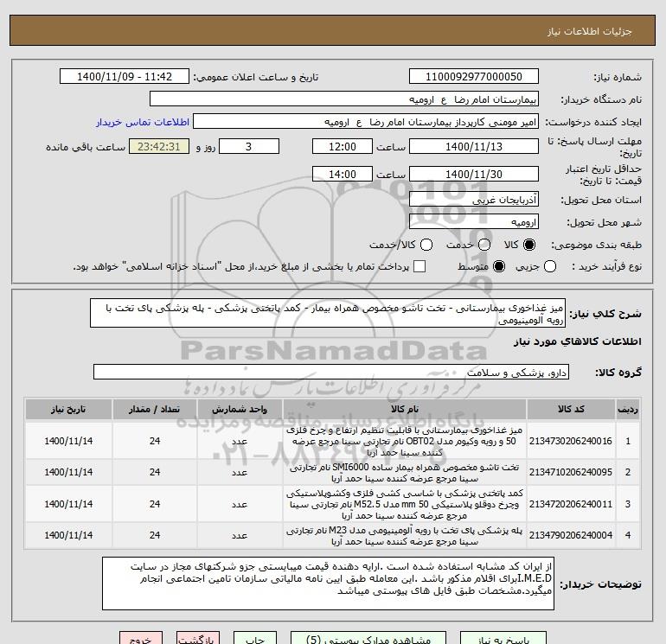Click the خروج button

pos(141,639)
